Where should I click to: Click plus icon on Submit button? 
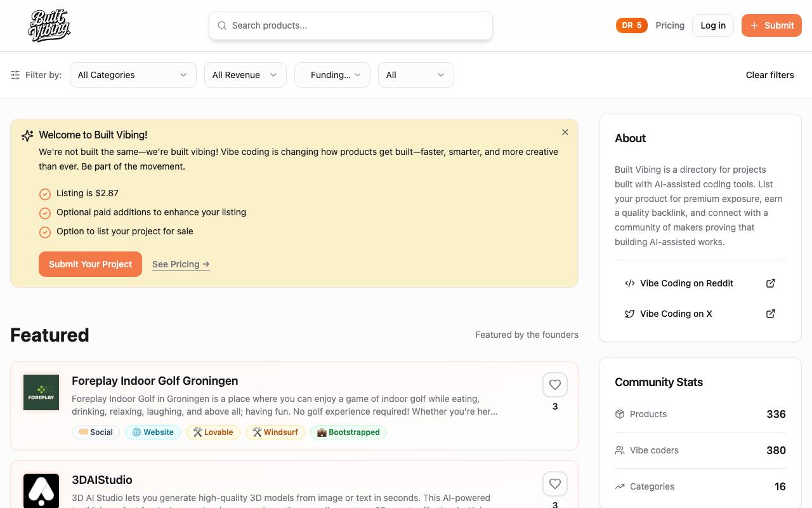pyautogui.click(x=754, y=25)
